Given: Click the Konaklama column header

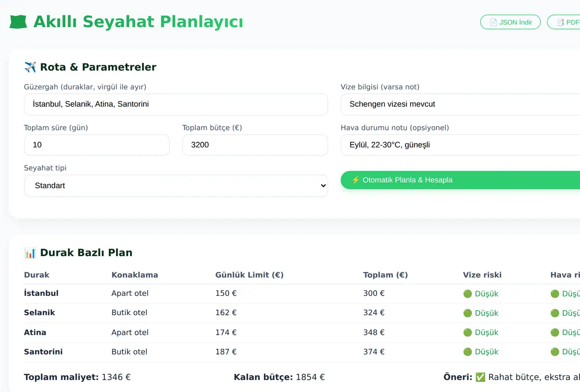Looking at the screenshot, I should (135, 275).
